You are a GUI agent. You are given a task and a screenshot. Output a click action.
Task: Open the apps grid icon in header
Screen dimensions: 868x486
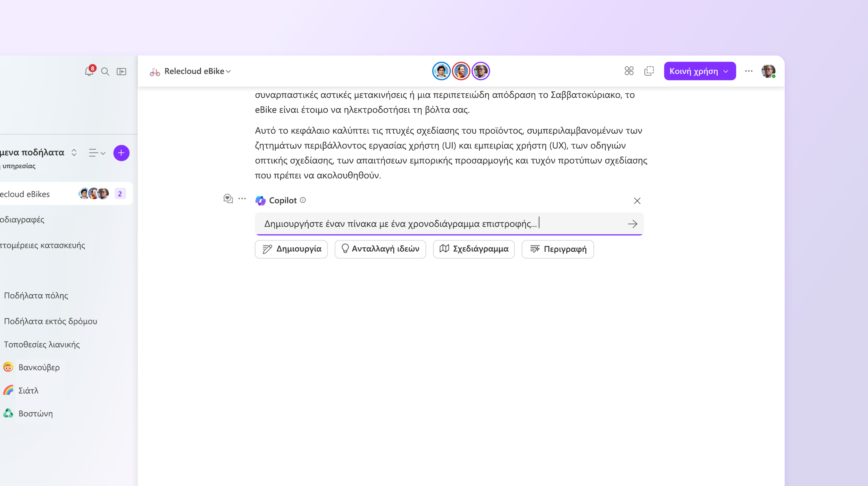629,71
